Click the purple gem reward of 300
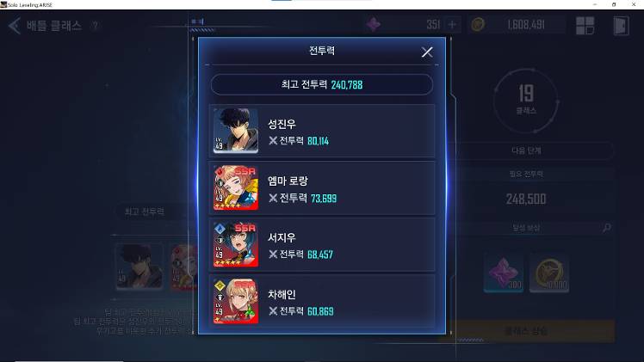This screenshot has width=644, height=362. click(x=503, y=273)
